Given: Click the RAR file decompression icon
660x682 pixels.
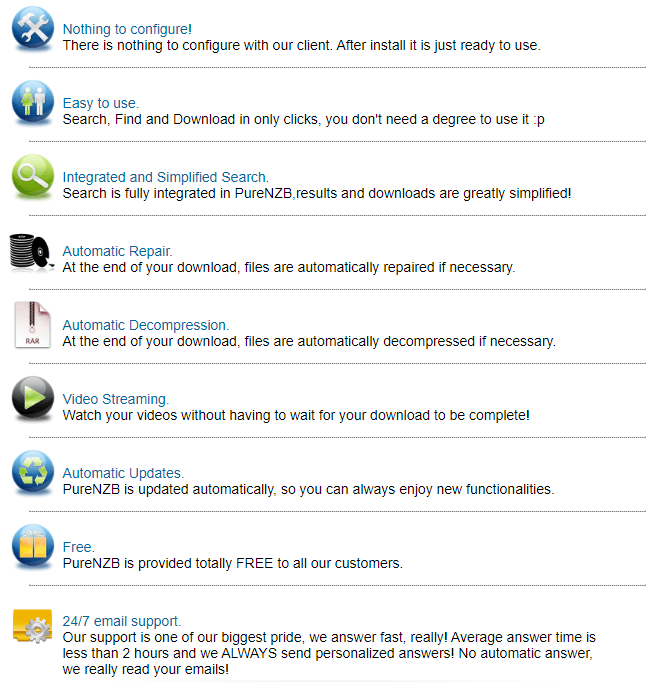Looking at the screenshot, I should [32, 324].
